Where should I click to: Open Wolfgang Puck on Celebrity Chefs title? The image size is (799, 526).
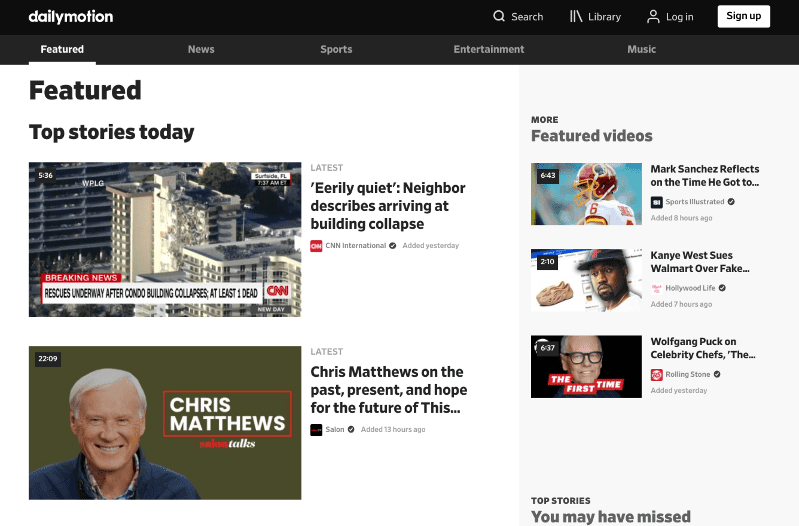coord(703,348)
